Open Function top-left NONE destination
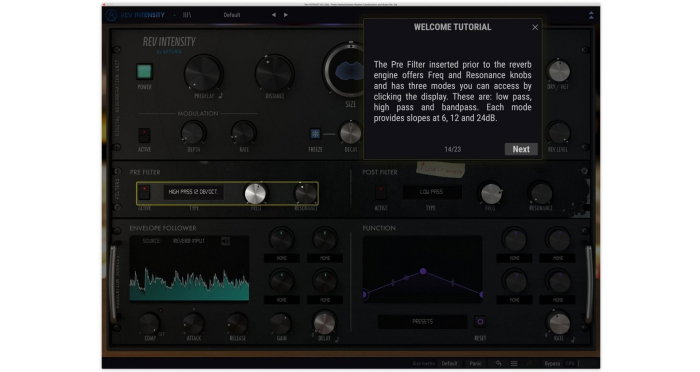The width and height of the screenshot is (700, 372). 515,258
